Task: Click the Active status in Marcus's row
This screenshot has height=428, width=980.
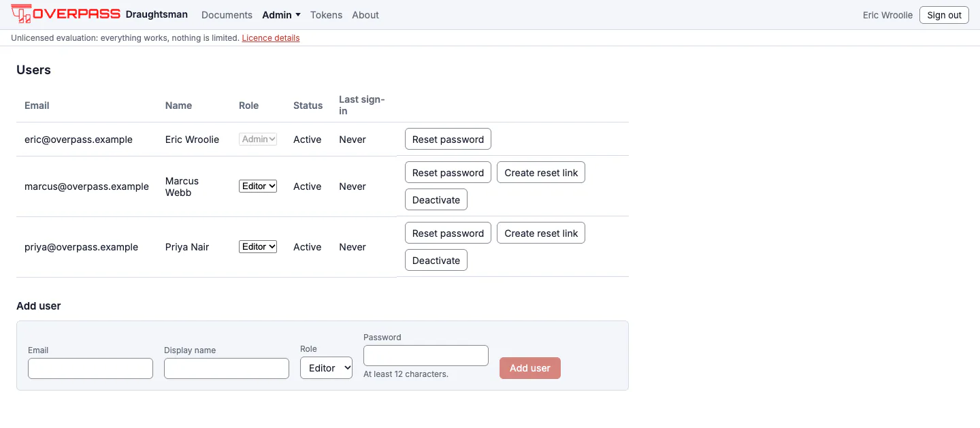Action: [307, 186]
